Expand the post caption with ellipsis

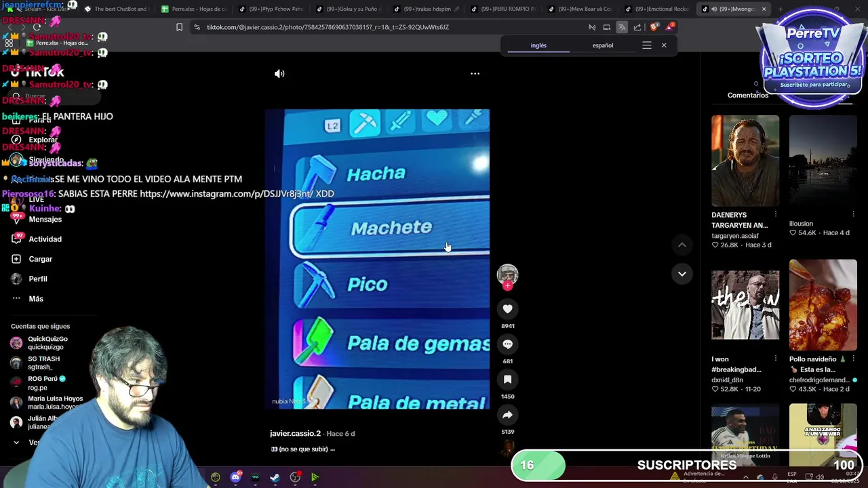pos(332,449)
